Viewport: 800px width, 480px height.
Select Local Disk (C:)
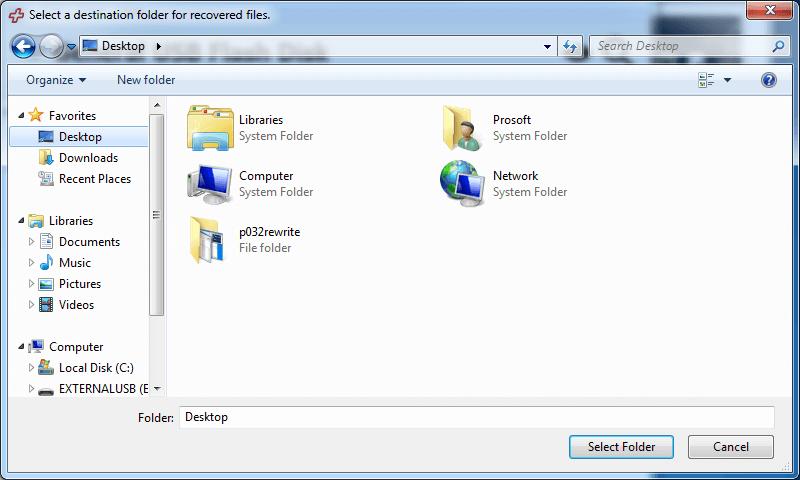(96, 368)
